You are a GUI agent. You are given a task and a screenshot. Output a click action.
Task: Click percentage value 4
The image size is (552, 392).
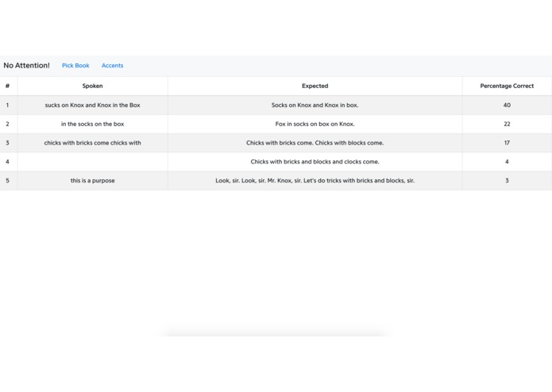pyautogui.click(x=507, y=162)
